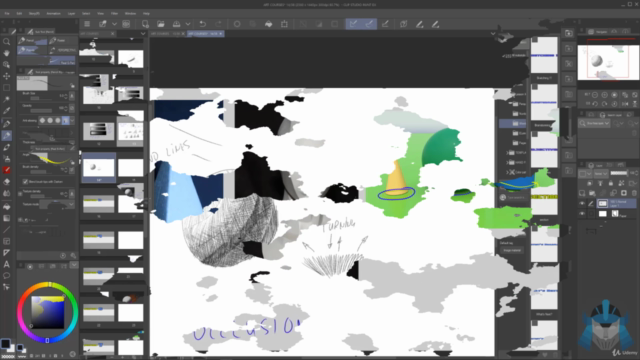Click the New raster layer icon
Viewport: 640px width, 360px height.
pos(582,193)
